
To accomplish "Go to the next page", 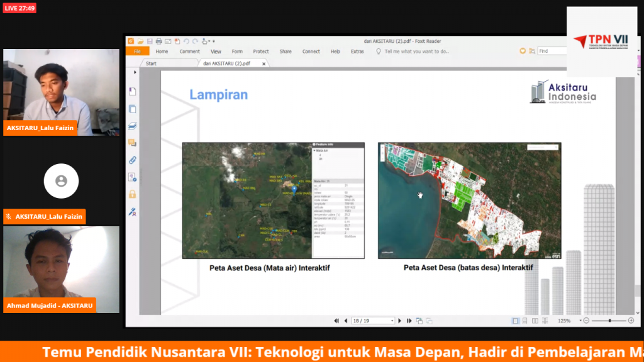I will 399,321.
